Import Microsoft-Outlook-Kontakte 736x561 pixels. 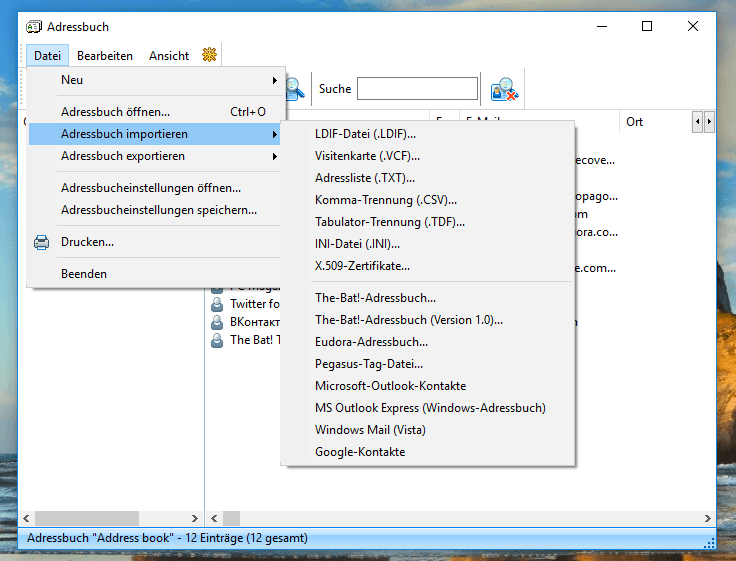click(428, 386)
